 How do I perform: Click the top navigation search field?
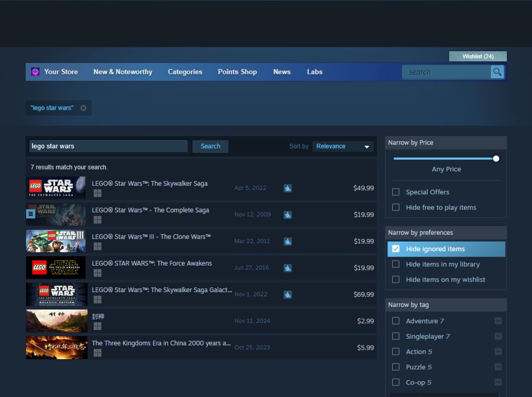click(446, 72)
